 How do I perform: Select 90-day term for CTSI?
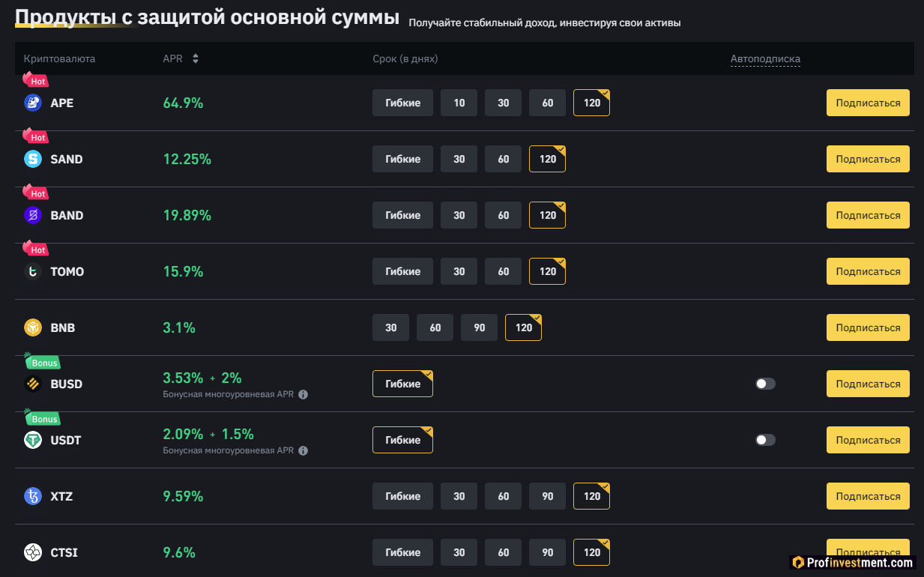[x=548, y=552]
